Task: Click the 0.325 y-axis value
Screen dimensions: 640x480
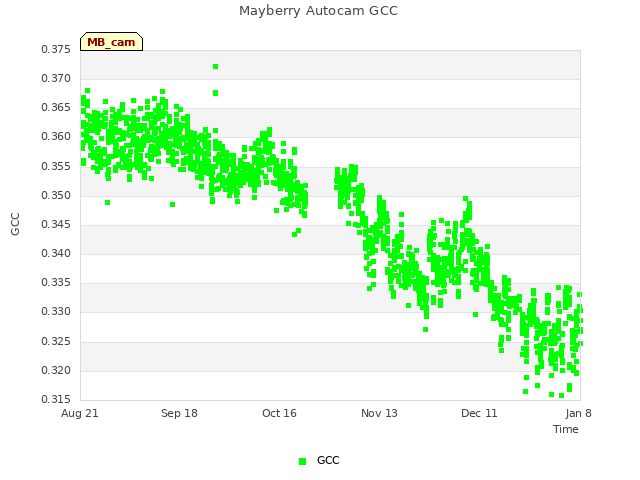Action: click(56, 341)
